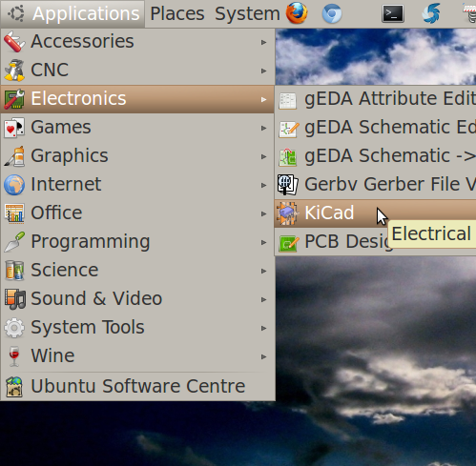Select the Programming category
The width and height of the screenshot is (476, 466).
(x=137, y=241)
